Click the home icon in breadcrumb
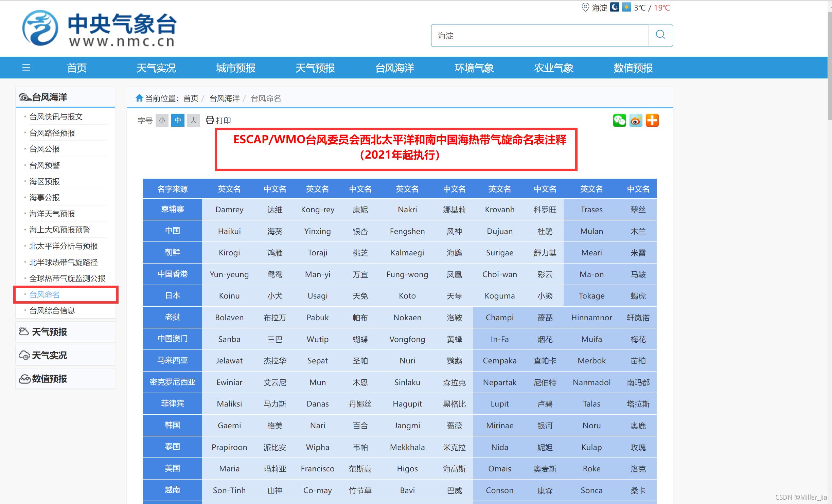 pos(139,98)
